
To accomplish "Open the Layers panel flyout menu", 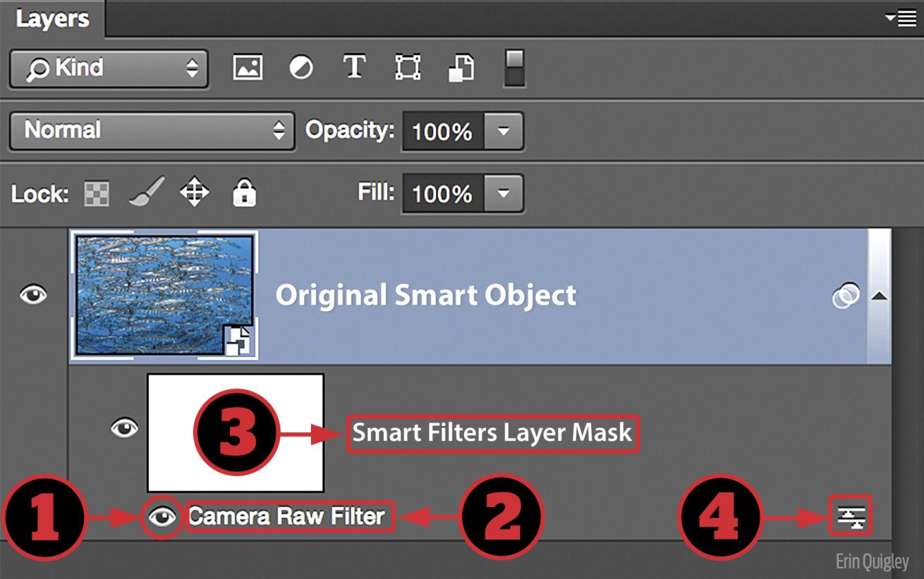I will (901, 18).
